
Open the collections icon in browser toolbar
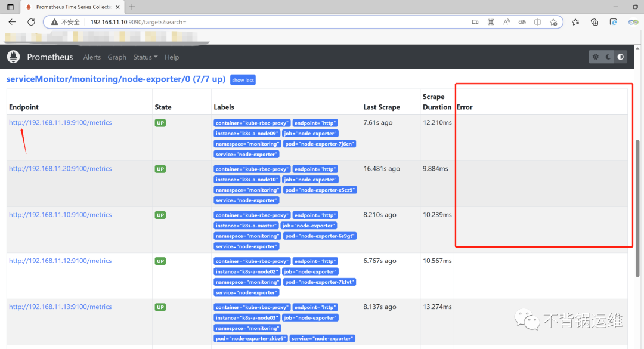coord(595,22)
